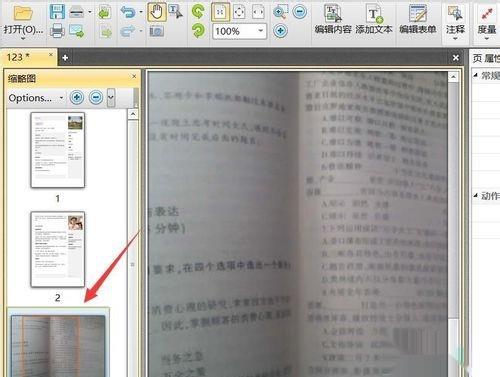Click the 添加文本 button
Screen dimensions: 500x377
tap(374, 21)
